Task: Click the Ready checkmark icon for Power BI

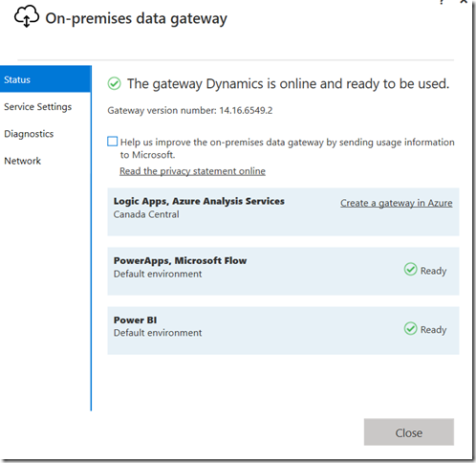Action: (x=410, y=329)
